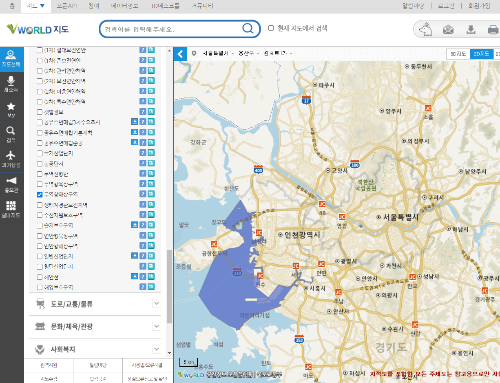The height and width of the screenshot is (383, 500).
Task: Click dark-blue icon on 공유수면매립기본계획 row
Action: (134, 132)
